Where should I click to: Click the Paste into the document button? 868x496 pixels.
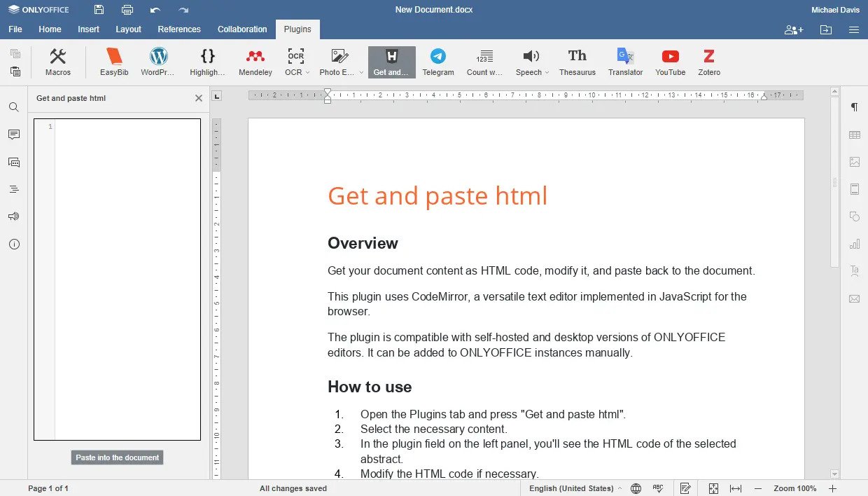[x=117, y=457]
